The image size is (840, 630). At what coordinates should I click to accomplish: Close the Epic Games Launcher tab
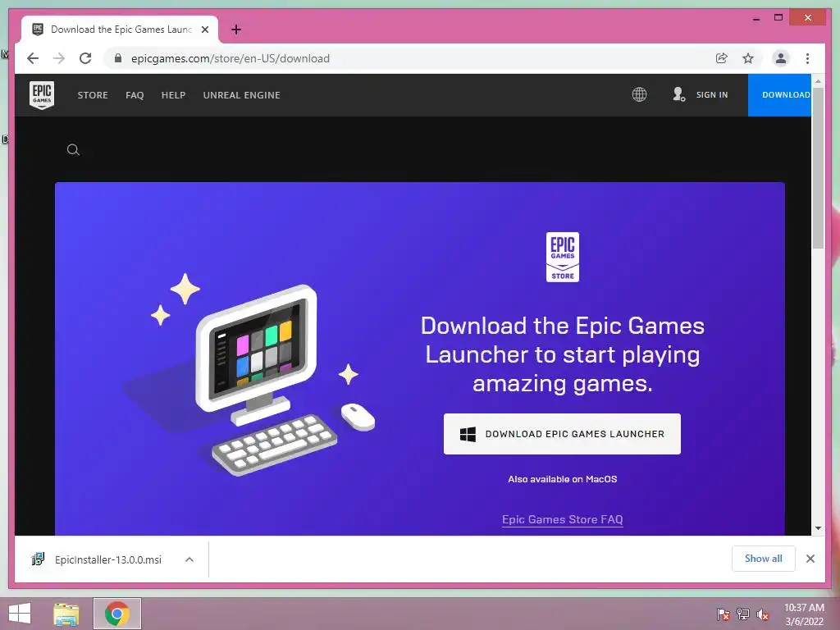tap(204, 30)
